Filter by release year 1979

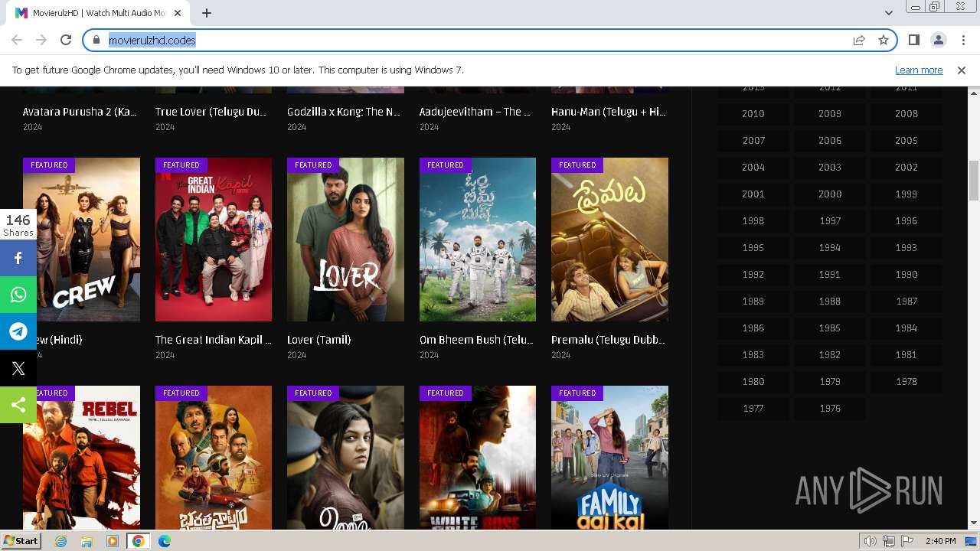click(x=830, y=381)
